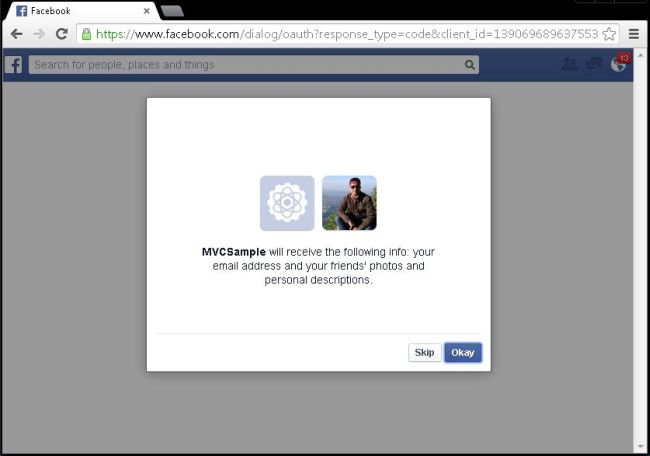Click the Facebook logo in header
The height and width of the screenshot is (456, 650).
pos(13,65)
